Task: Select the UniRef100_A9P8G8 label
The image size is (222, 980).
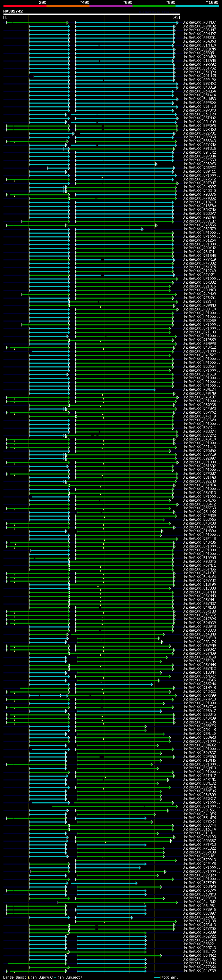Action: point(199,137)
